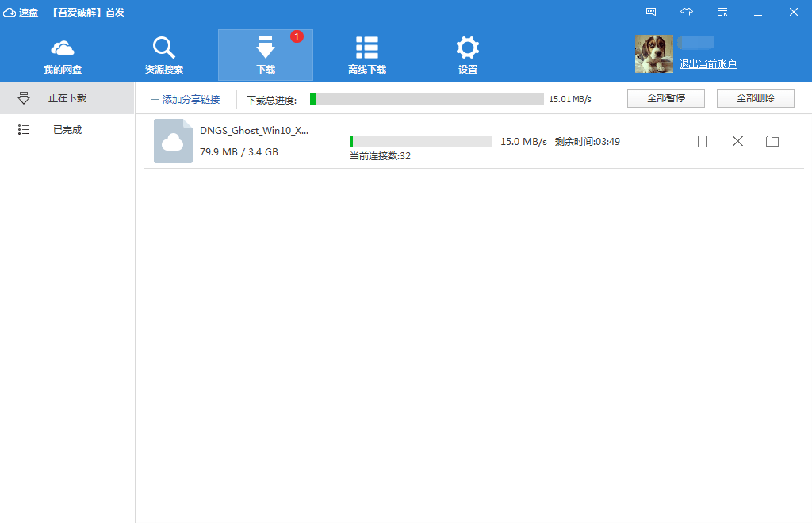Screen dimensions: 812x523
Task: Click the 当前连接数:32 connections text
Action: tap(380, 155)
